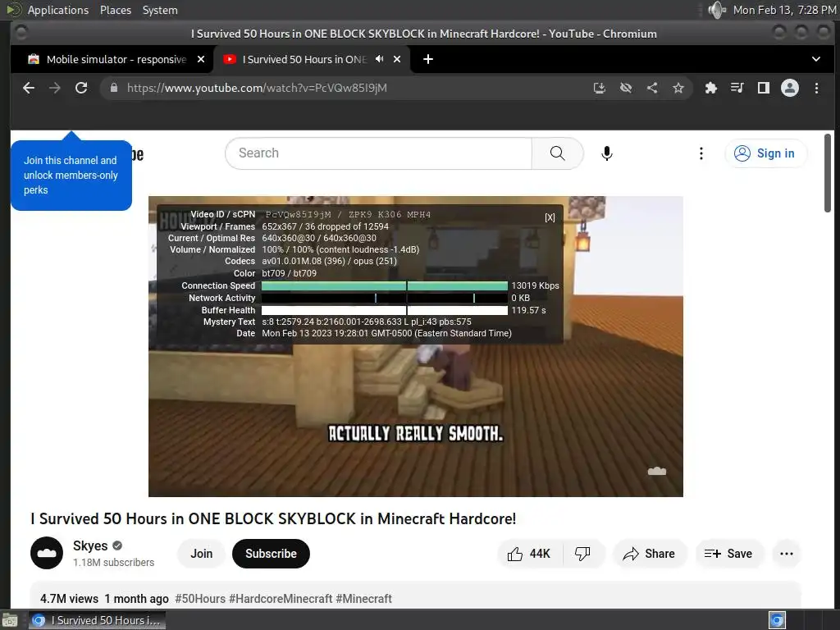
Task: Open the tab search dropdown chevron
Action: tap(816, 59)
